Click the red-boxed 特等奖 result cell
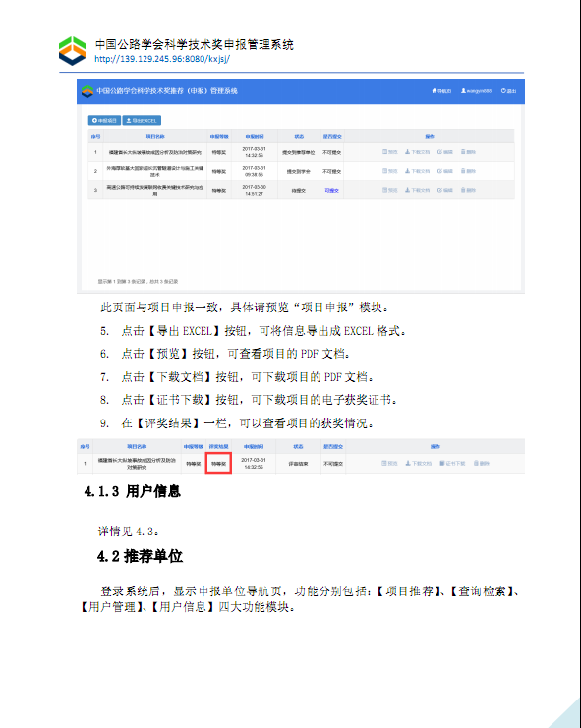 pyautogui.click(x=218, y=464)
